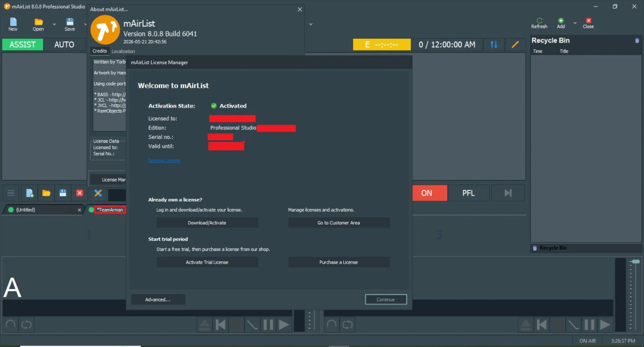Image resolution: width=644 pixels, height=347 pixels.
Task: Toggle the red ON button
Action: (430, 193)
